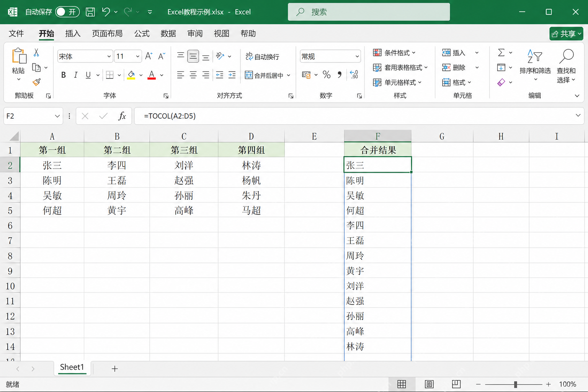Add a new sheet with plus button
This screenshot has height=392, width=588.
pyautogui.click(x=114, y=369)
